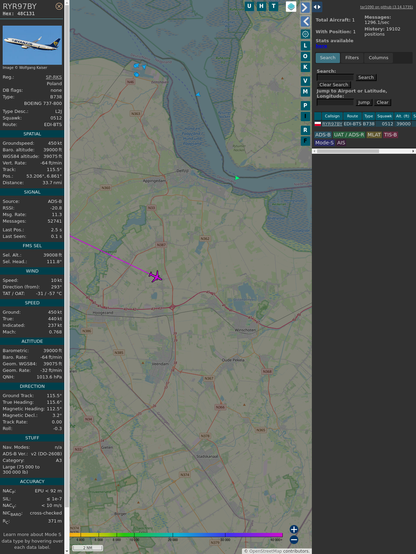Image resolution: width=416 pixels, height=554 pixels.
Task: Open the Columns tab
Action: [x=378, y=58]
